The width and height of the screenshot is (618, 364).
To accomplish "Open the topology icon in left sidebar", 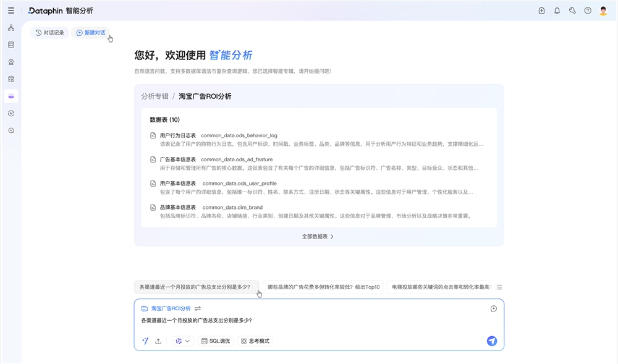I will click(11, 28).
